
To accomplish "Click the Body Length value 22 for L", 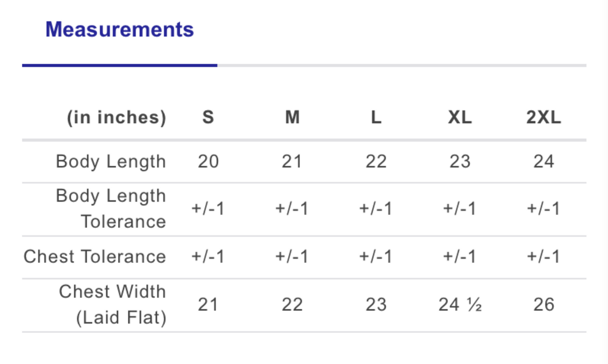I will (x=376, y=162).
